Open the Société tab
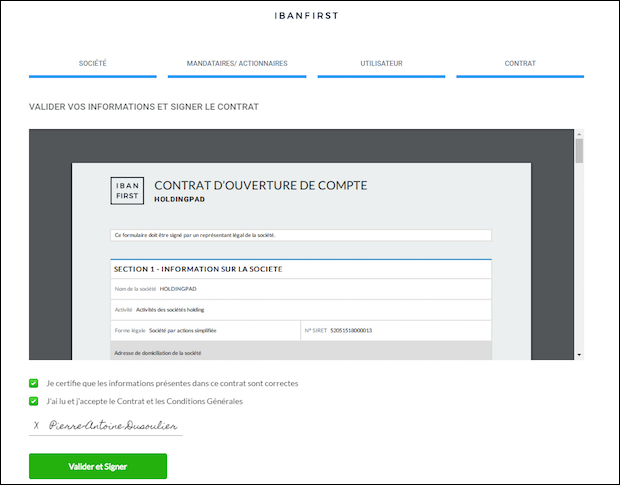 point(93,64)
